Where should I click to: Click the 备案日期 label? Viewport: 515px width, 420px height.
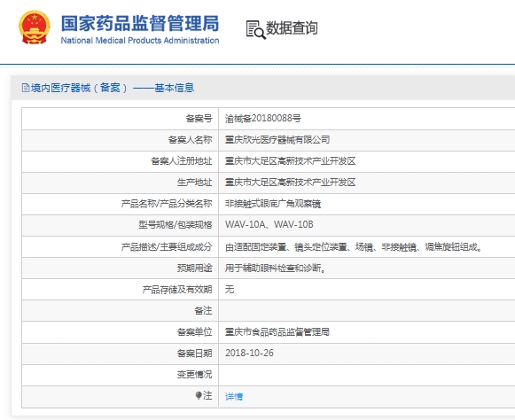point(194,354)
